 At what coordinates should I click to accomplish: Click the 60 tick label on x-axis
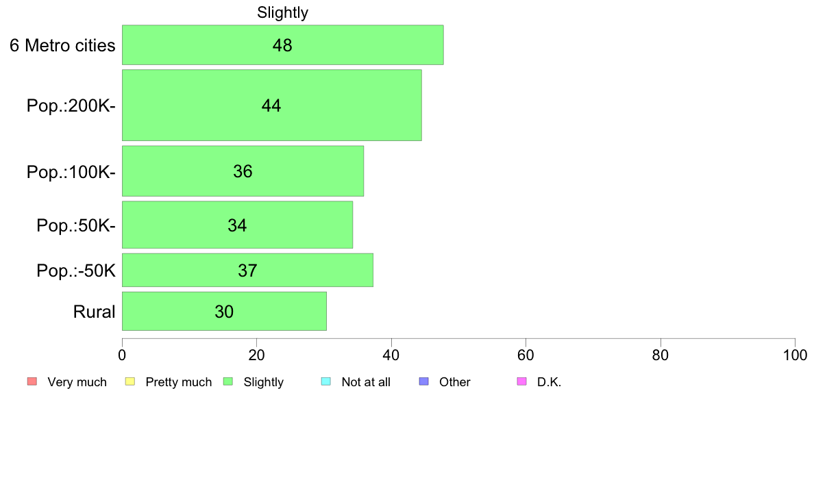526,355
